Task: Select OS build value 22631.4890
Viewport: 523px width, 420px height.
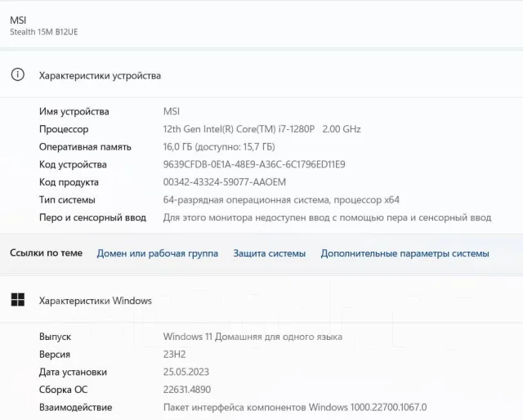Action: point(187,390)
